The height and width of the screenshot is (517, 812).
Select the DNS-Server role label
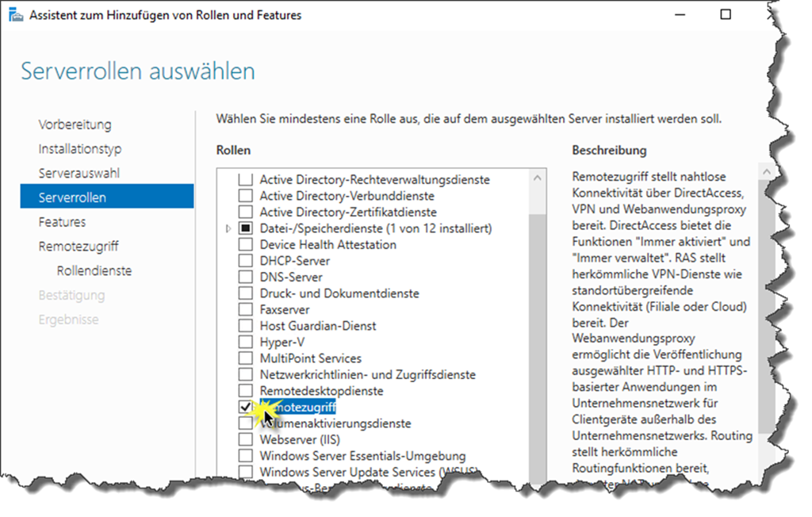click(291, 277)
